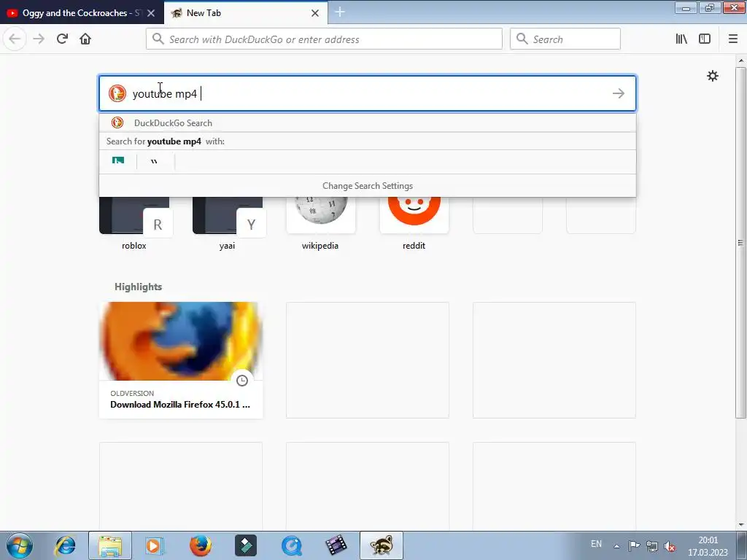Submit search with the arrow button
The image size is (747, 560).
619,93
